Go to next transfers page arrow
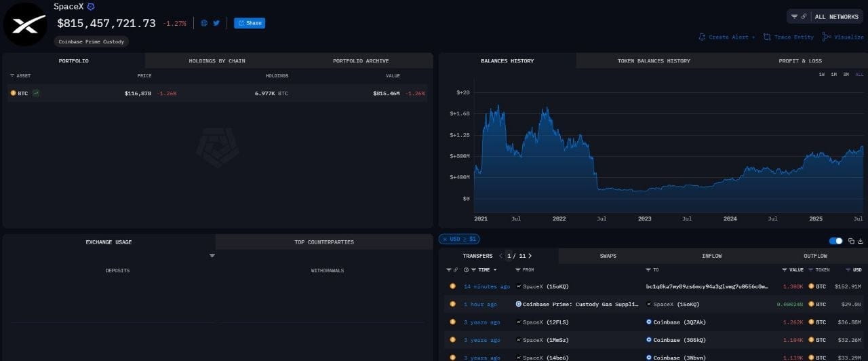This screenshot has height=361, width=868. click(x=530, y=256)
